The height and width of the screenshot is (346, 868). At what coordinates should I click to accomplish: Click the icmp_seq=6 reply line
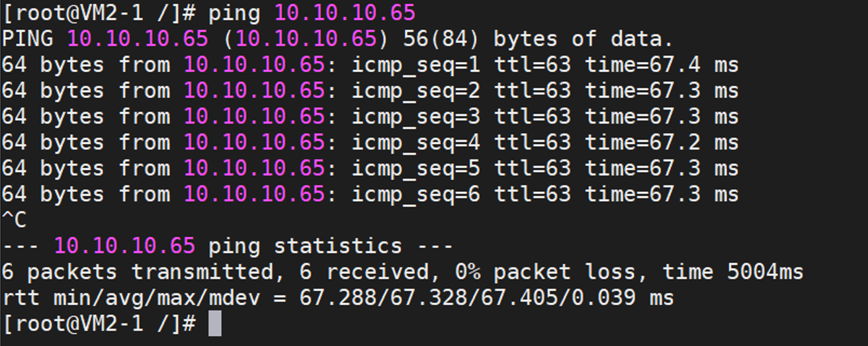[370, 194]
